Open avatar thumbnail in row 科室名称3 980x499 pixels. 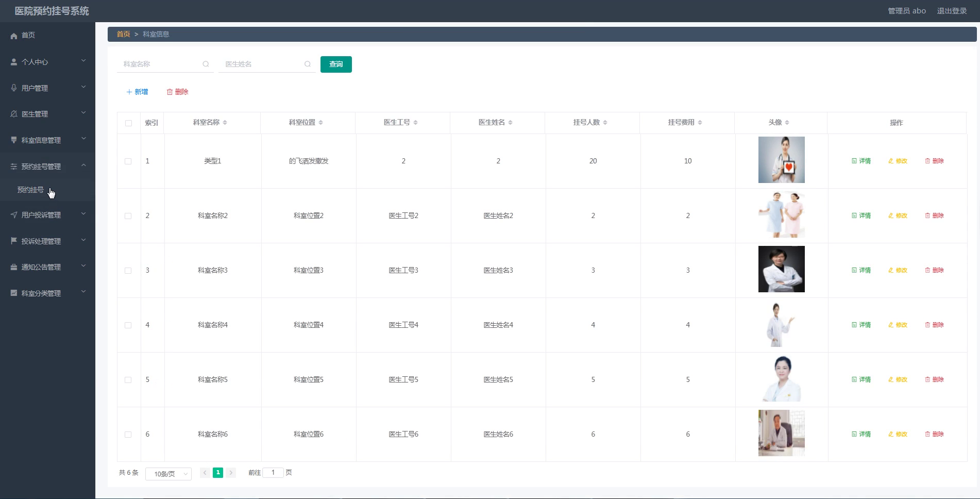[781, 269]
